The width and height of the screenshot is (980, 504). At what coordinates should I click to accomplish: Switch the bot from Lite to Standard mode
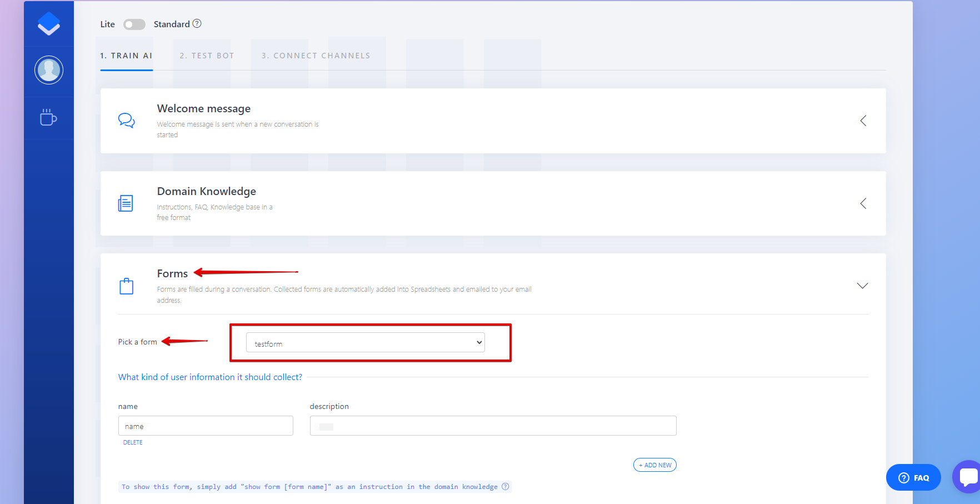pos(134,24)
